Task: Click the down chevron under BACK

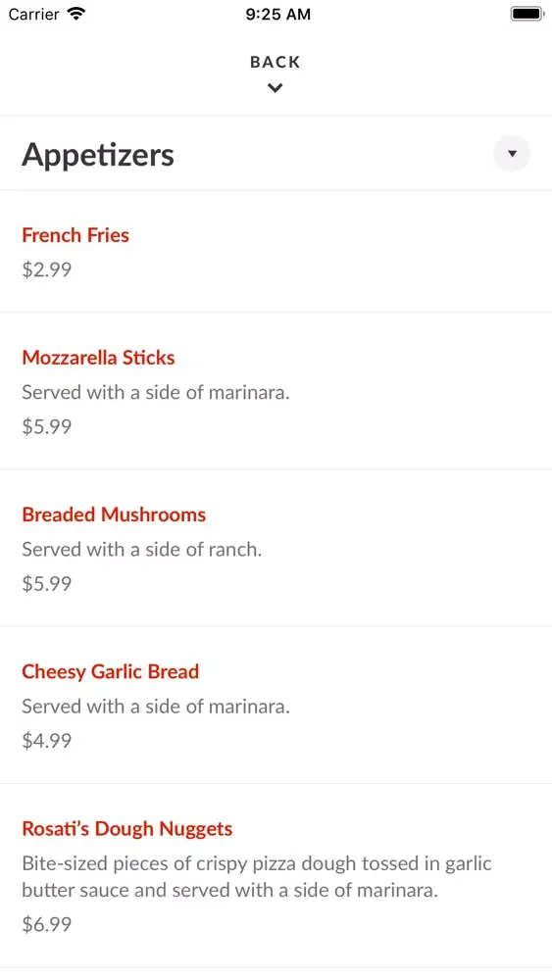Action: click(276, 88)
